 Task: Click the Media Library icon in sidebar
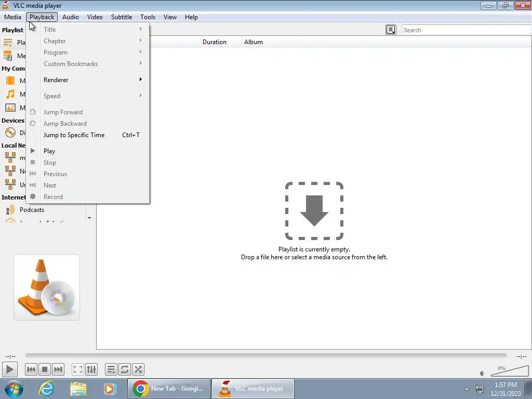(x=8, y=56)
